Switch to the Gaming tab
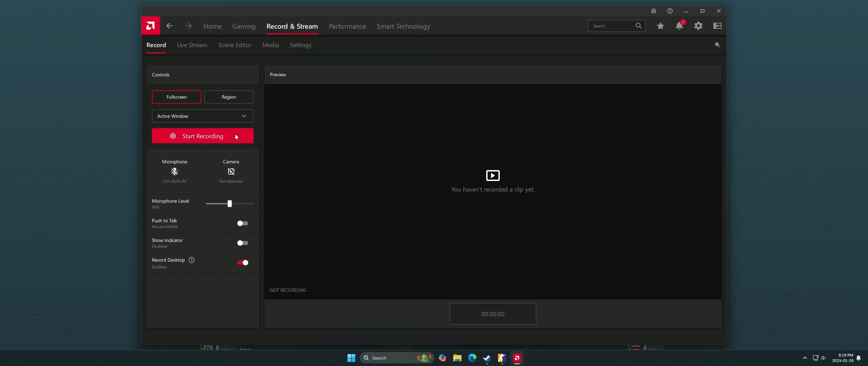This screenshot has height=366, width=868. pyautogui.click(x=243, y=26)
